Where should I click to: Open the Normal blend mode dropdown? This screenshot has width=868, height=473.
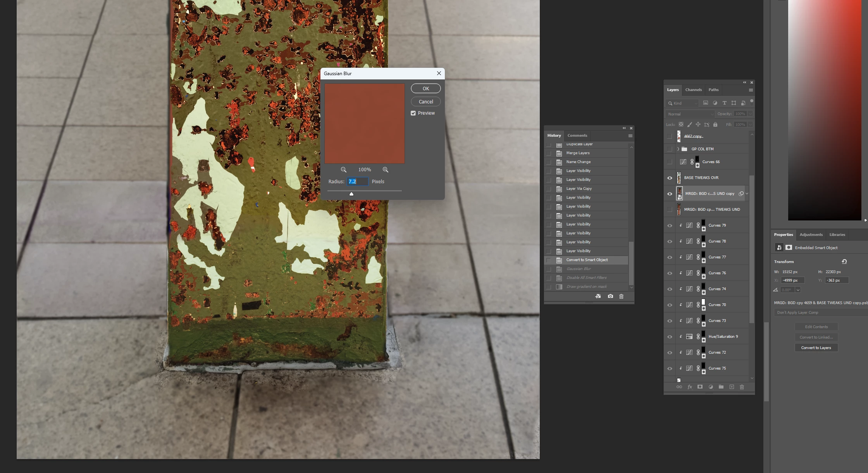tap(690, 114)
